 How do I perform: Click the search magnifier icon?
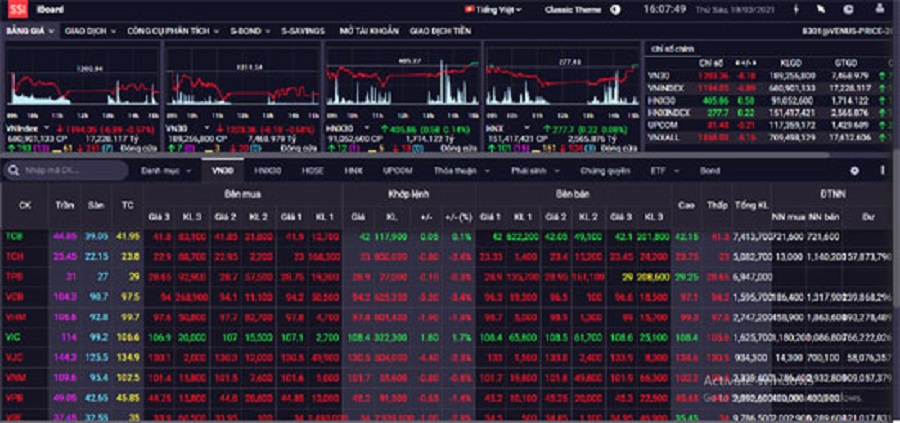pos(12,171)
